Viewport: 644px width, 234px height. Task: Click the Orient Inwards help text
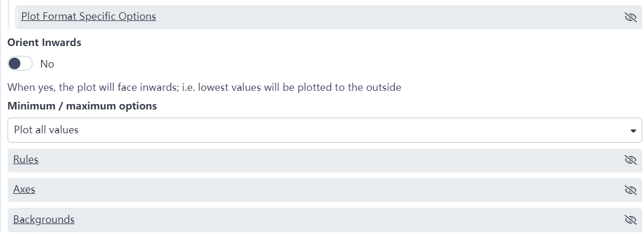[x=204, y=88]
